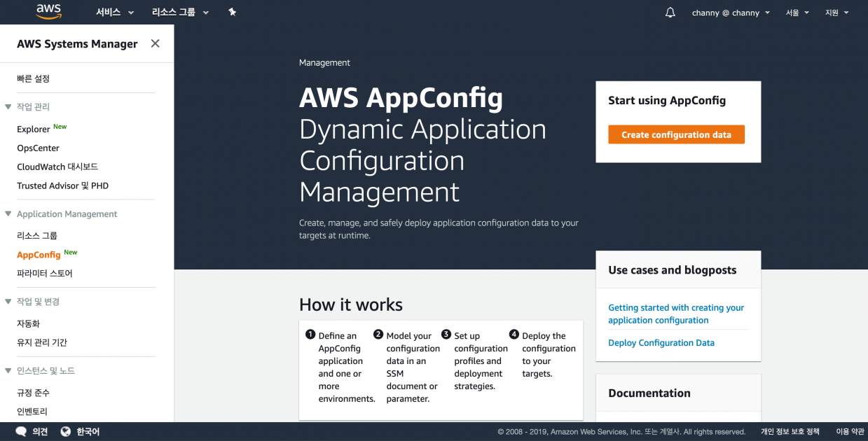Click the Create configuration data button
868x441 pixels.
[676, 134]
